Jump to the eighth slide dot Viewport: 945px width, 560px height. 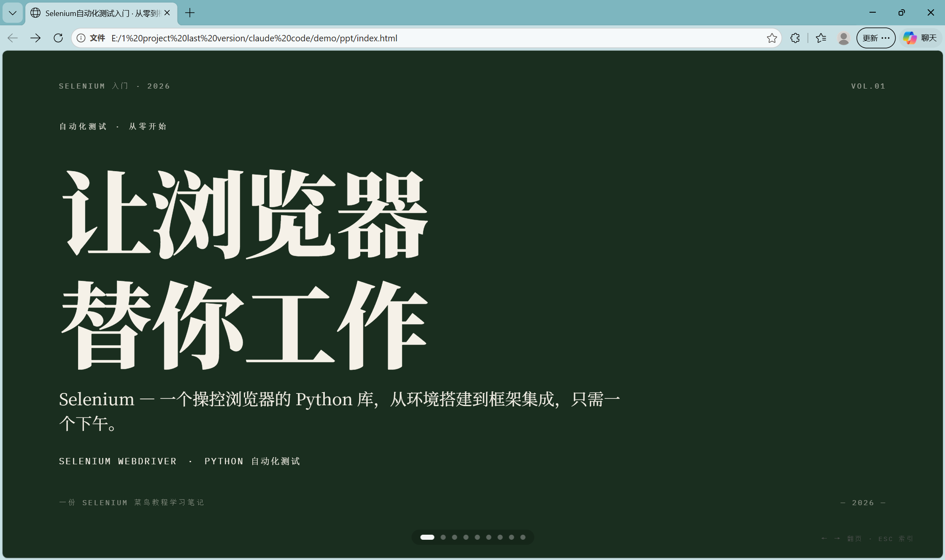[511, 537]
